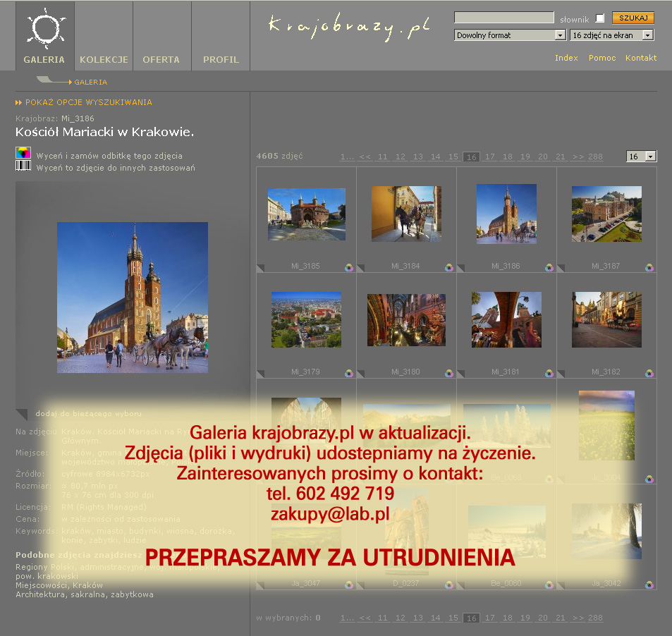Toggle the słownik checkbox
The image size is (672, 636).
tap(600, 18)
